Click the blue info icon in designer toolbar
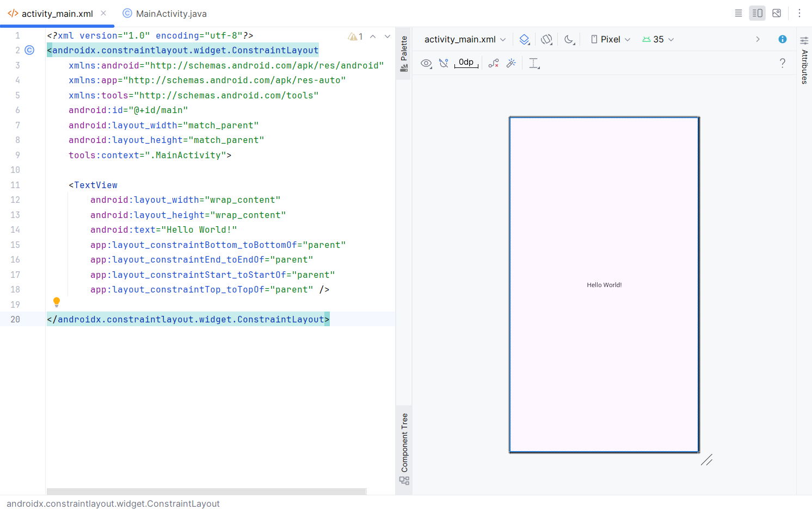Screen dimensions: 812x510 (783, 39)
